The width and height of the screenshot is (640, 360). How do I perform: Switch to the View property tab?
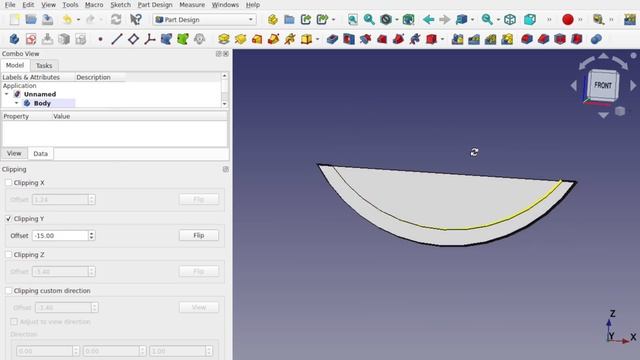[14, 153]
